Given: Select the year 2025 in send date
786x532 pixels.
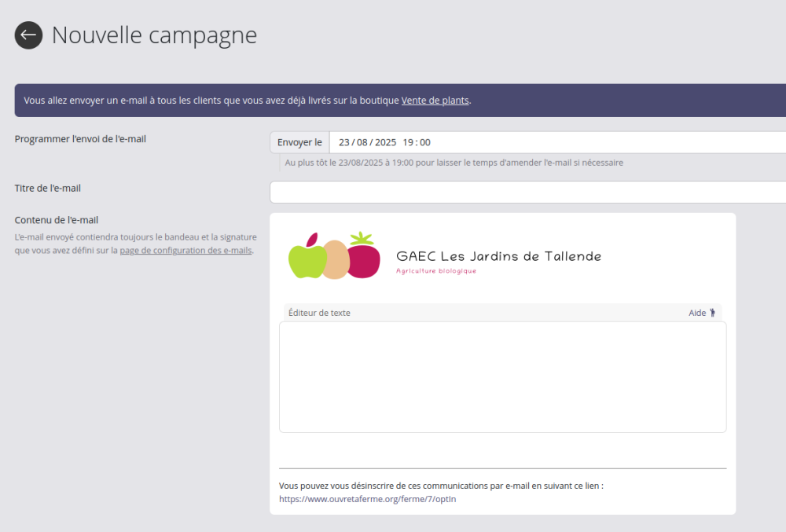Looking at the screenshot, I should click(385, 142).
